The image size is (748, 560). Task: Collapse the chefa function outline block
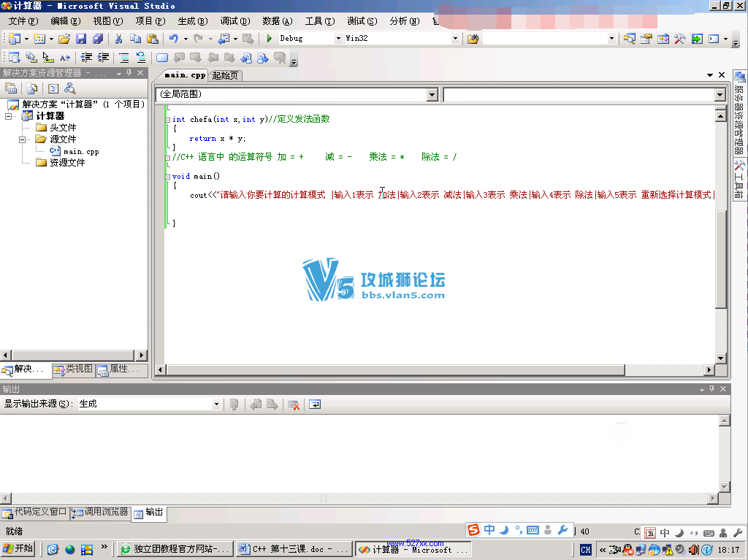coord(167,120)
